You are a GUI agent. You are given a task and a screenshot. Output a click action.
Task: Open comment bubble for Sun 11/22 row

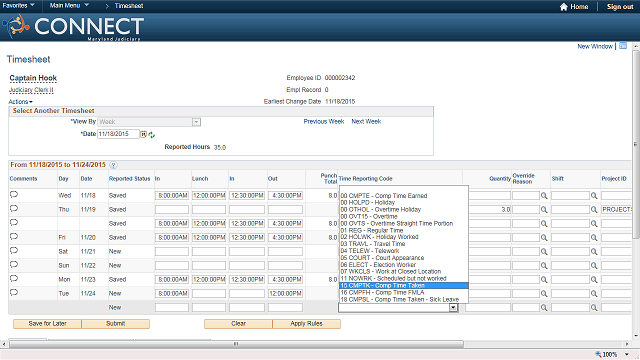point(14,264)
